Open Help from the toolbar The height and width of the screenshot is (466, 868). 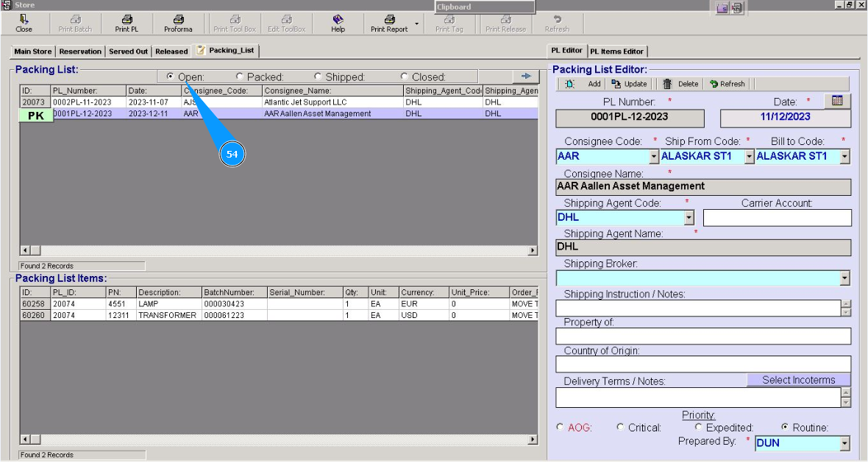pyautogui.click(x=338, y=20)
